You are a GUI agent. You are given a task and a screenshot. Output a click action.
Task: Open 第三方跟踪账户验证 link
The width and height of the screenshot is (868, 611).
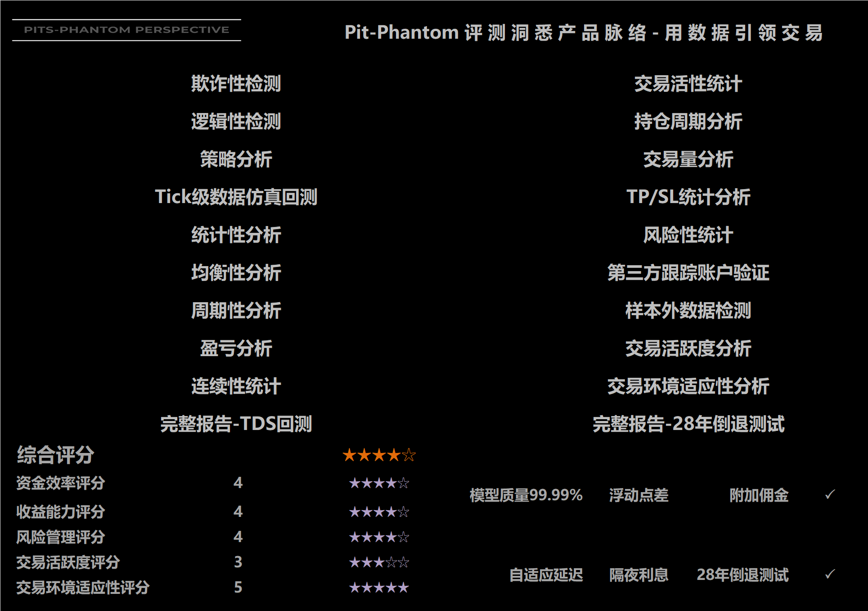[x=688, y=273]
